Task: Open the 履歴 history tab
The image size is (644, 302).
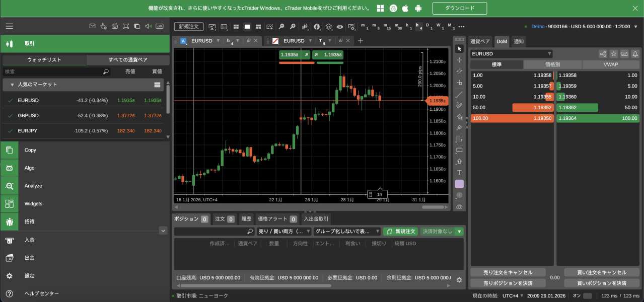Action: tap(246, 219)
